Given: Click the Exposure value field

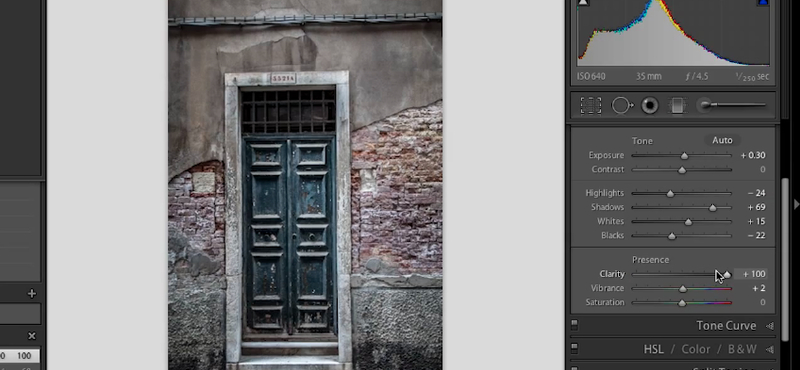Looking at the screenshot, I should [753, 155].
